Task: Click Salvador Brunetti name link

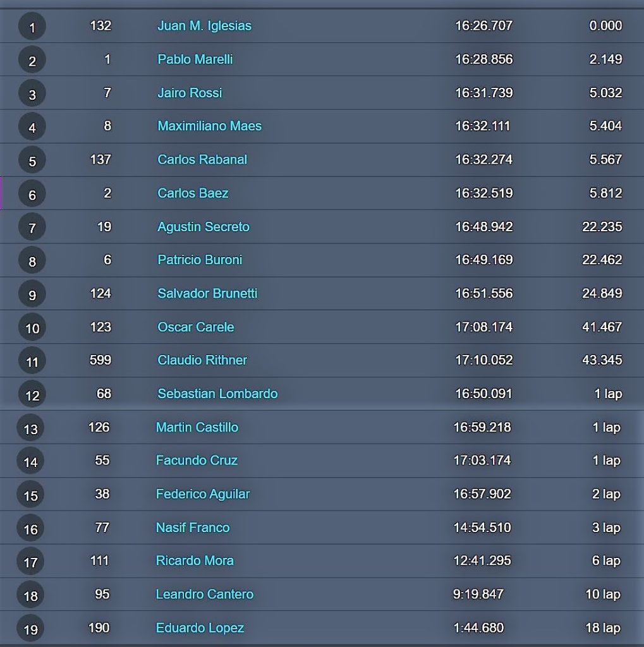Action: tap(207, 293)
